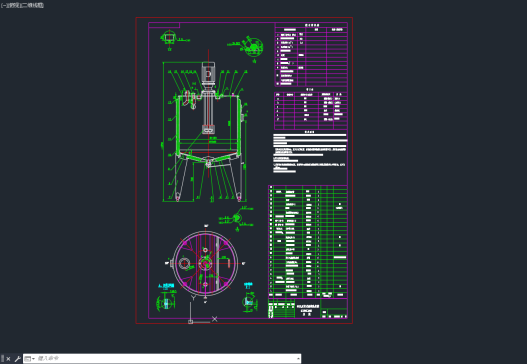Open the viewport visual style menu

pyautogui.click(x=34, y=5)
